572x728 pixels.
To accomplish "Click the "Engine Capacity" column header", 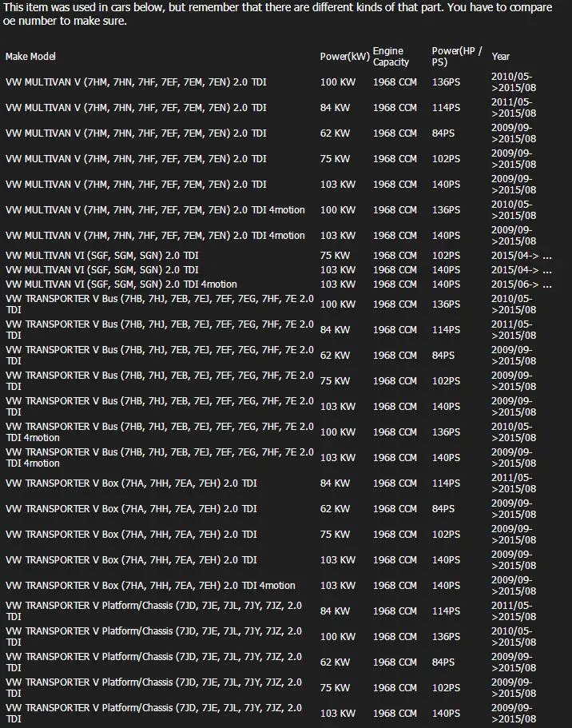I will pyautogui.click(x=391, y=57).
